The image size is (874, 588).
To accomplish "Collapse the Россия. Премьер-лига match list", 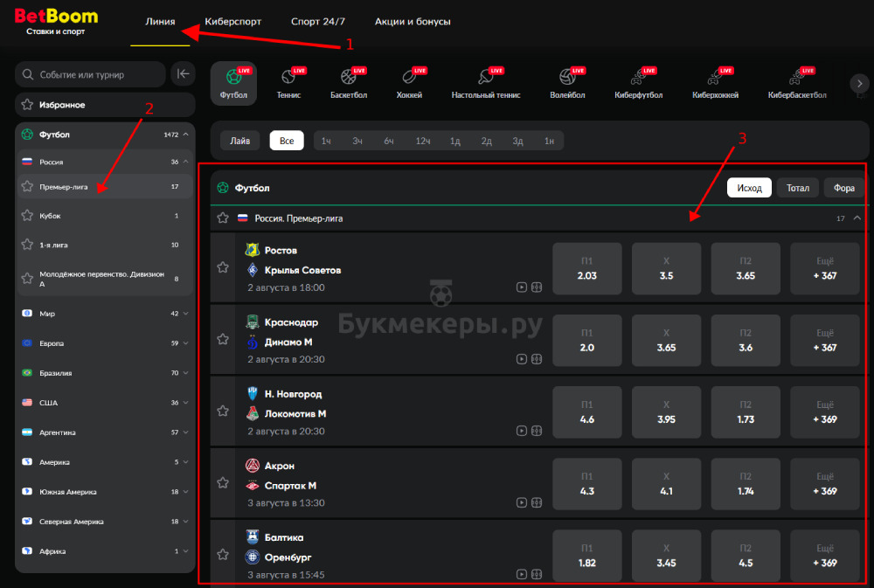I will (x=857, y=218).
